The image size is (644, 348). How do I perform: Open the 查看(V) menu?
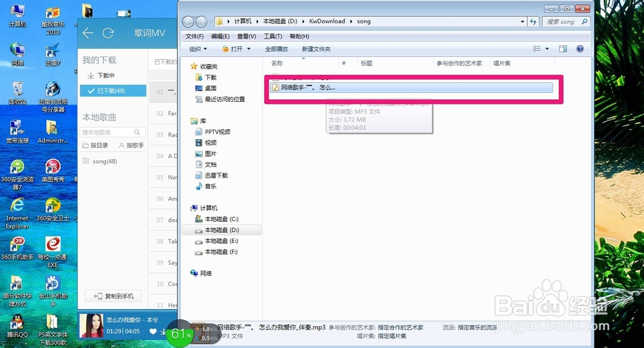point(247,36)
